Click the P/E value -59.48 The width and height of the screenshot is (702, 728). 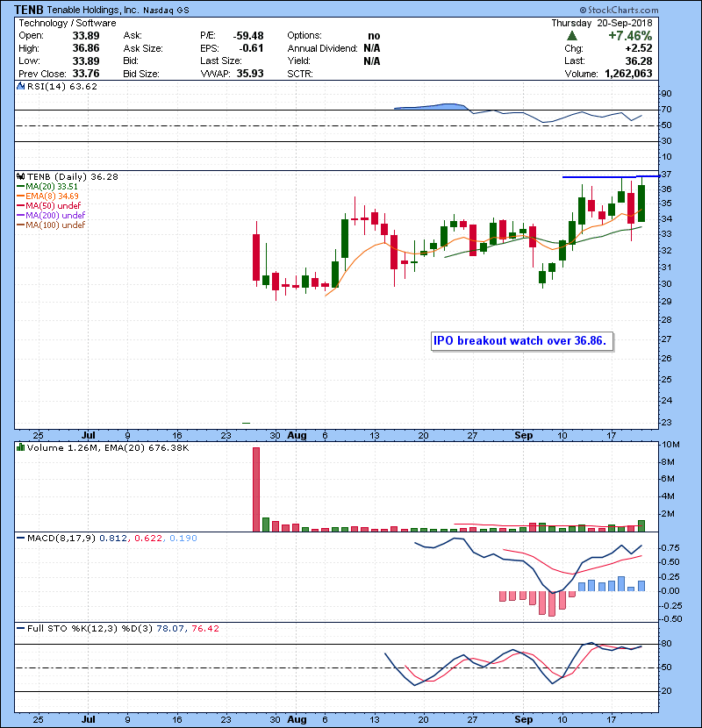[248, 36]
